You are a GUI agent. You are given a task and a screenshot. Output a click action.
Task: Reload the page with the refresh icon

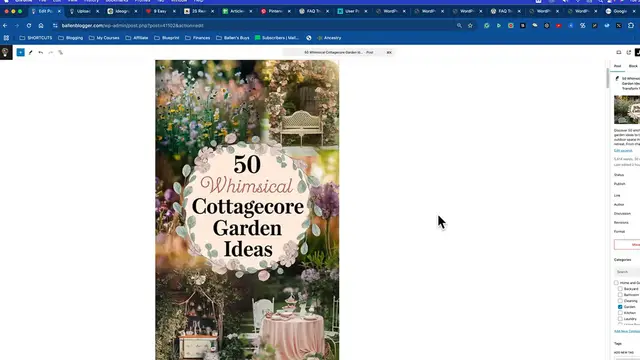click(29, 25)
